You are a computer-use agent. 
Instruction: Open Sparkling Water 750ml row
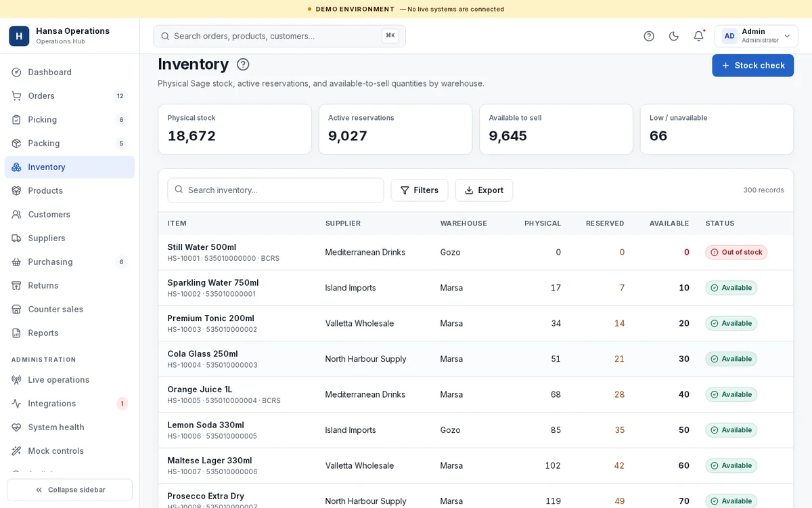tap(476, 288)
